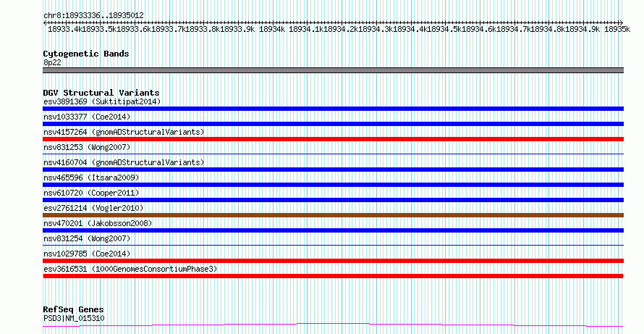Select the red bar for nsv1029785
This screenshot has width=644, height=334.
click(333, 261)
